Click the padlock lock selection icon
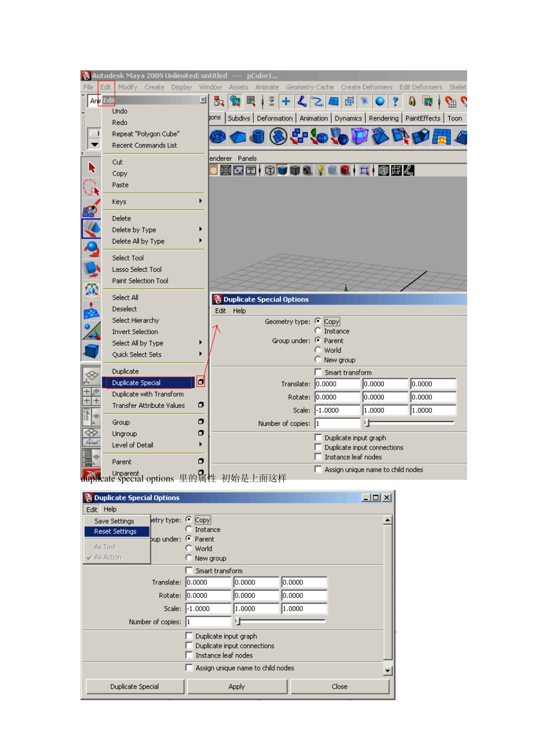 (412, 101)
